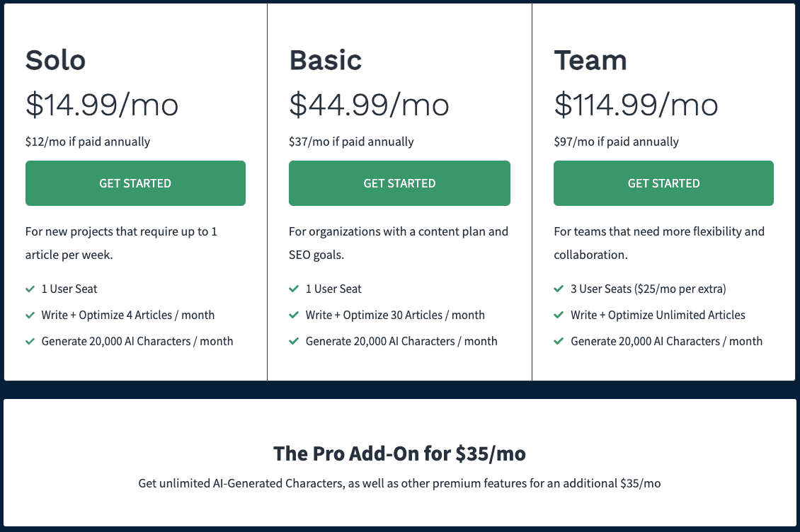Click Get Started under Basic plan
The width and height of the screenshot is (800, 532).
coord(399,183)
